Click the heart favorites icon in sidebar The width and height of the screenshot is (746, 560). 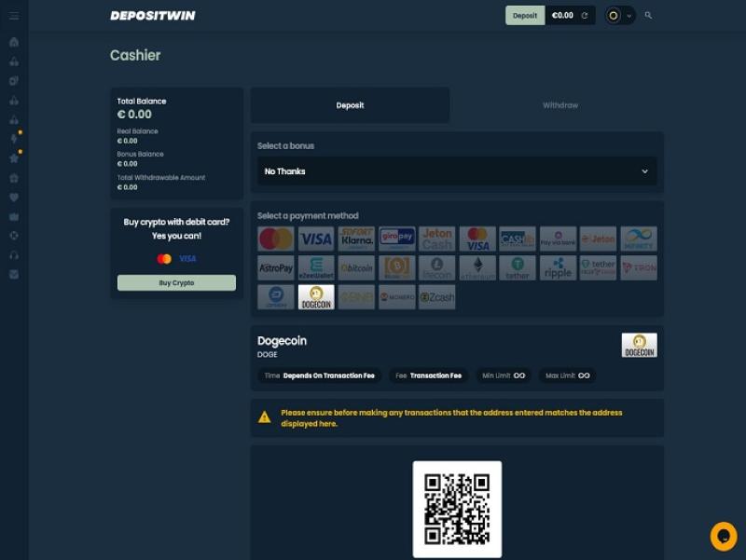(14, 198)
